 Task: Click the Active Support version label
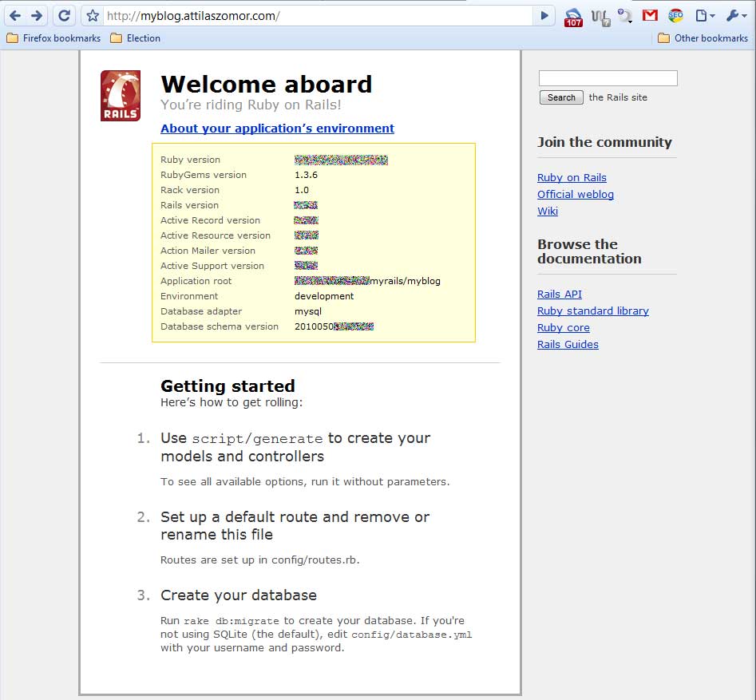pyautogui.click(x=212, y=266)
